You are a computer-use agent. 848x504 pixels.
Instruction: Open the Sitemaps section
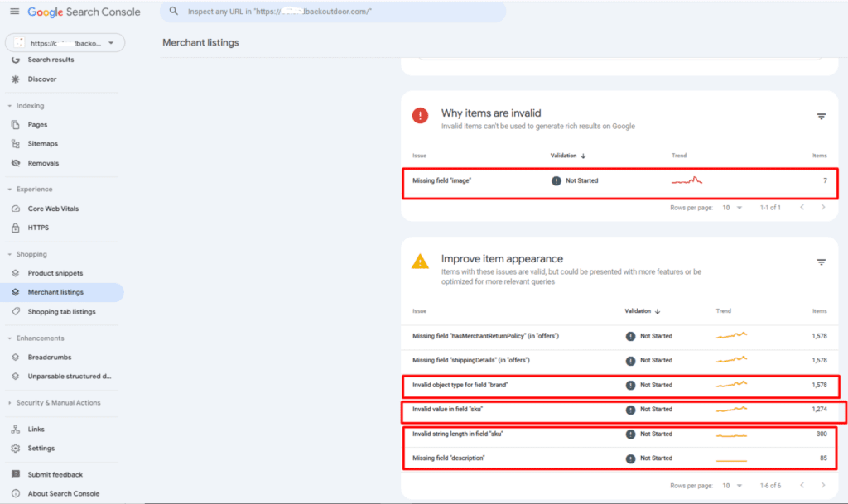coord(43,144)
